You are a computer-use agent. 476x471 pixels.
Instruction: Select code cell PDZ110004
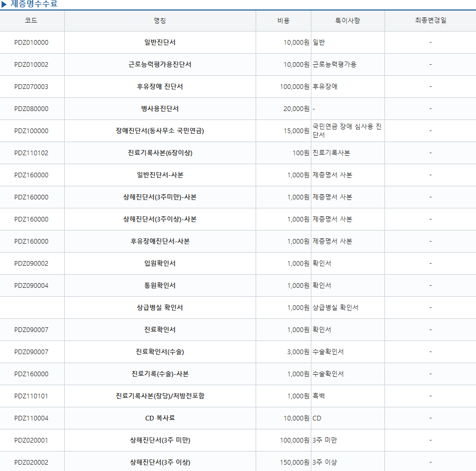click(31, 418)
